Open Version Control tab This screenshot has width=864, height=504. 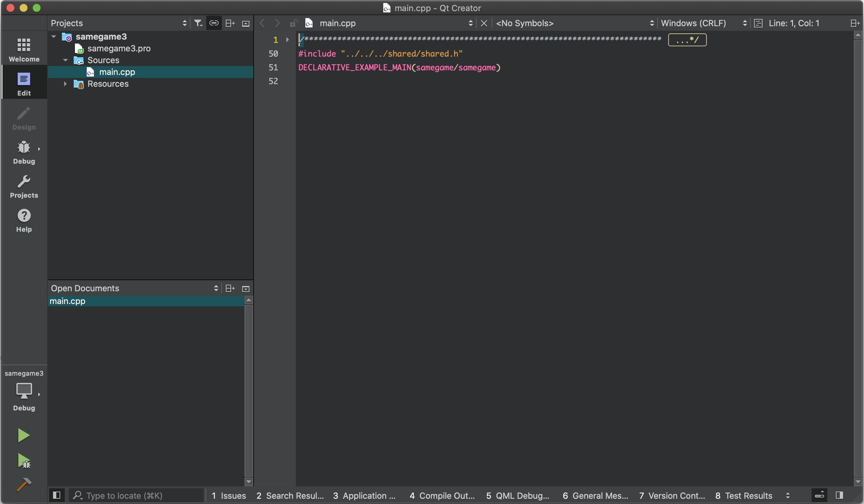point(672,495)
